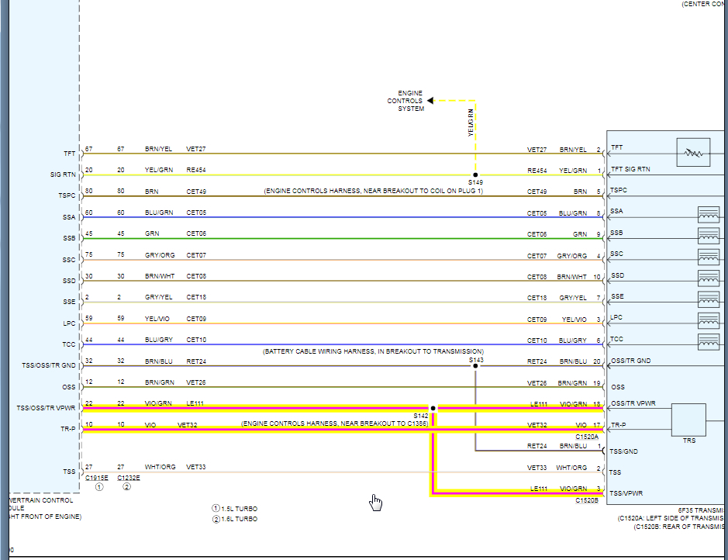Open the C1520B connector link below TSS/VPWR pin
728x560 pixels.
pos(587,500)
